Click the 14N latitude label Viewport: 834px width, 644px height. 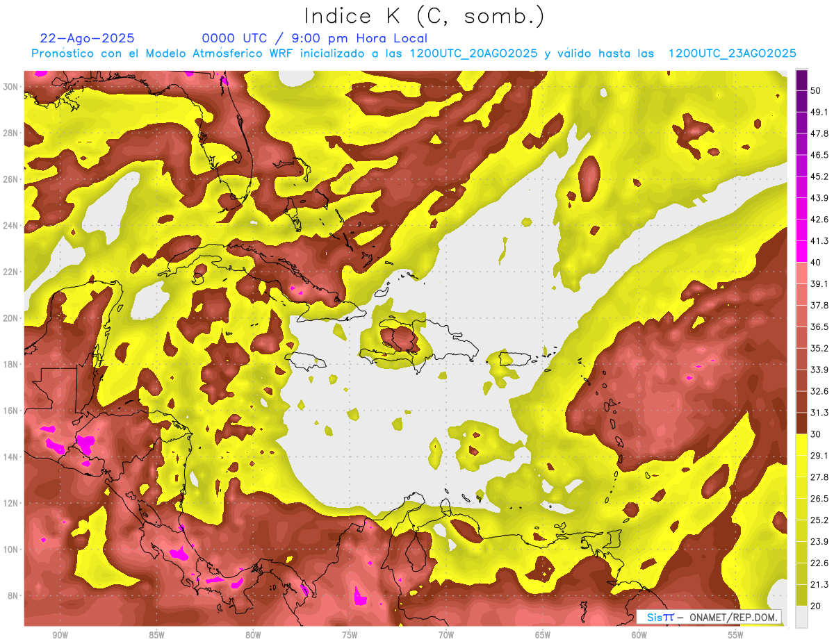click(11, 457)
